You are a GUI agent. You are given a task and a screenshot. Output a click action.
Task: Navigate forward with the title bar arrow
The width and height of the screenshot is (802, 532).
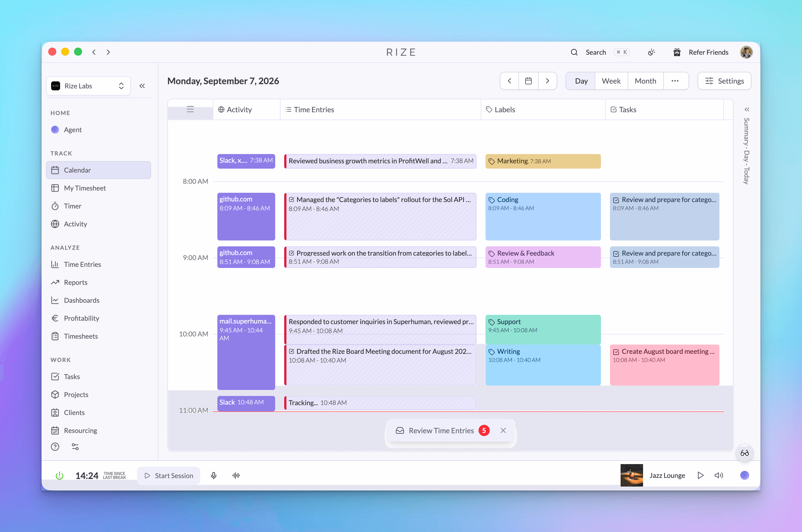pos(108,52)
